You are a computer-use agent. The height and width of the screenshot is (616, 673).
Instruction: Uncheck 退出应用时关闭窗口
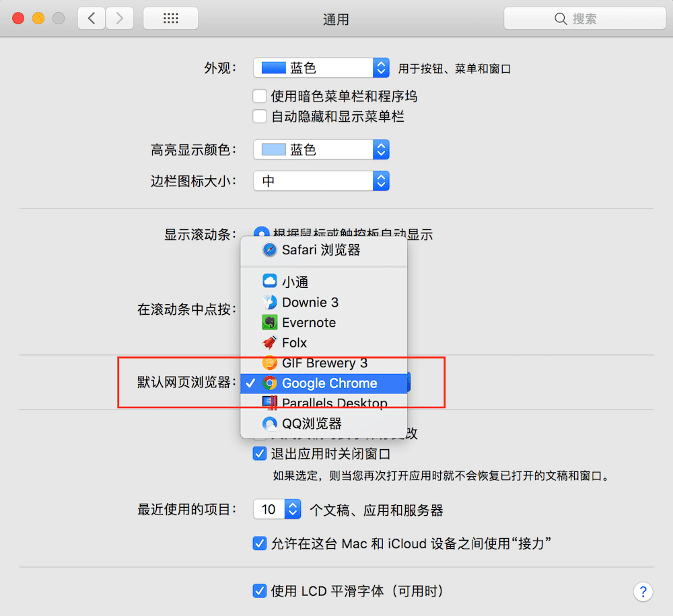260,453
